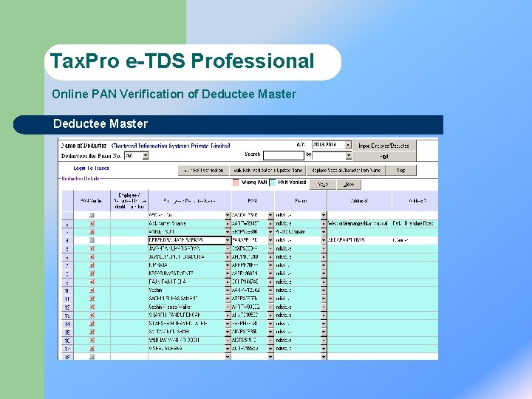Click the Import Employee/Deductee button

384,146
